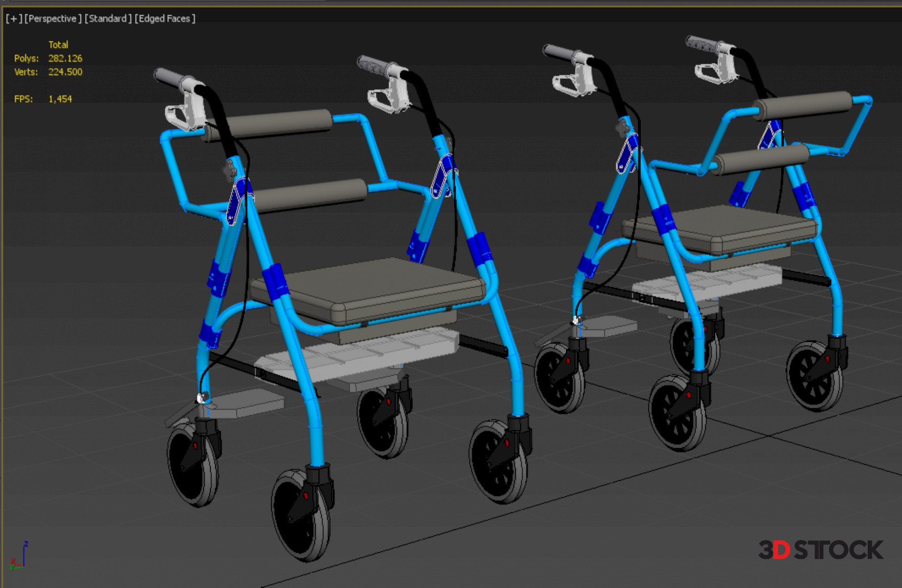Open the Standard shading quality menu
The image size is (902, 588).
[x=108, y=19]
